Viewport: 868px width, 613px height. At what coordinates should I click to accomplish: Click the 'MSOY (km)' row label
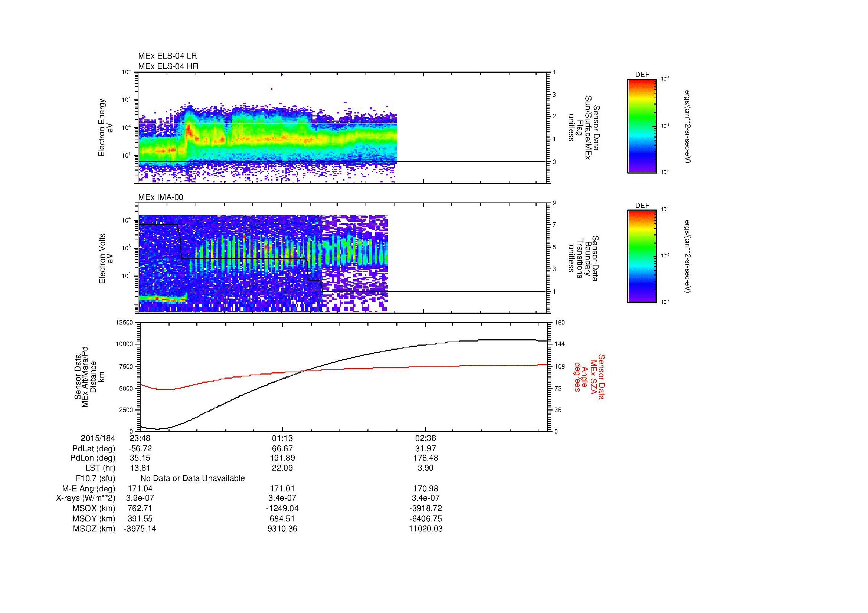point(94,518)
